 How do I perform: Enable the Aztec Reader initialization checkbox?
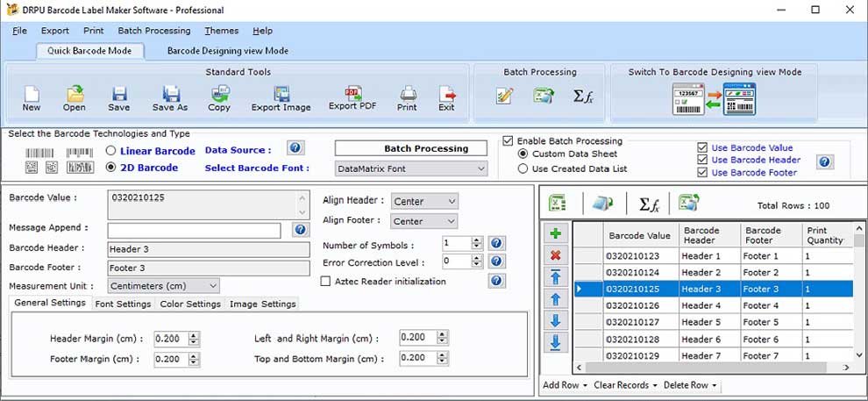tap(326, 282)
